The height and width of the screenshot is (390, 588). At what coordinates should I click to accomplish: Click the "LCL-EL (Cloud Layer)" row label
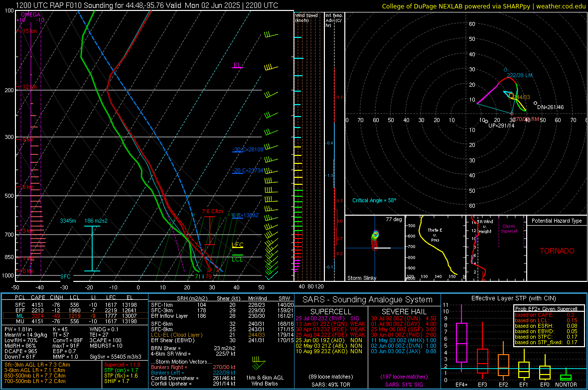click(176, 335)
